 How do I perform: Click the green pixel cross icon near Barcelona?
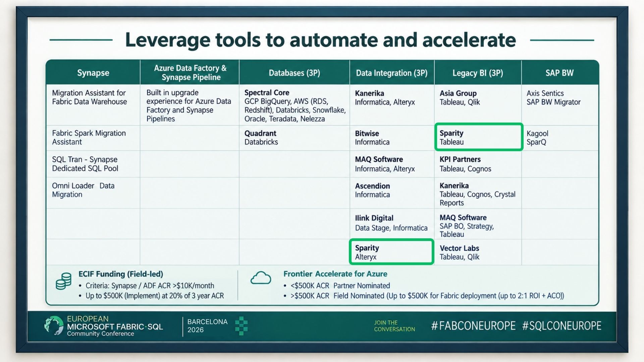point(241,326)
